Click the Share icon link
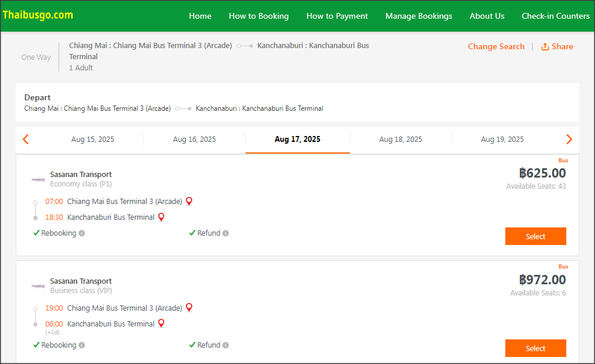This screenshot has height=364, width=595. tap(556, 46)
